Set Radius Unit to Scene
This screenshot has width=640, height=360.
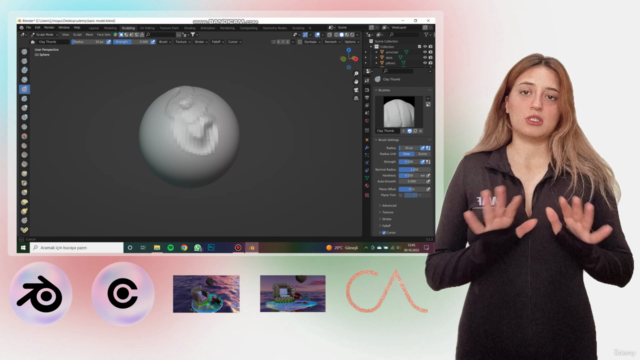(422, 154)
